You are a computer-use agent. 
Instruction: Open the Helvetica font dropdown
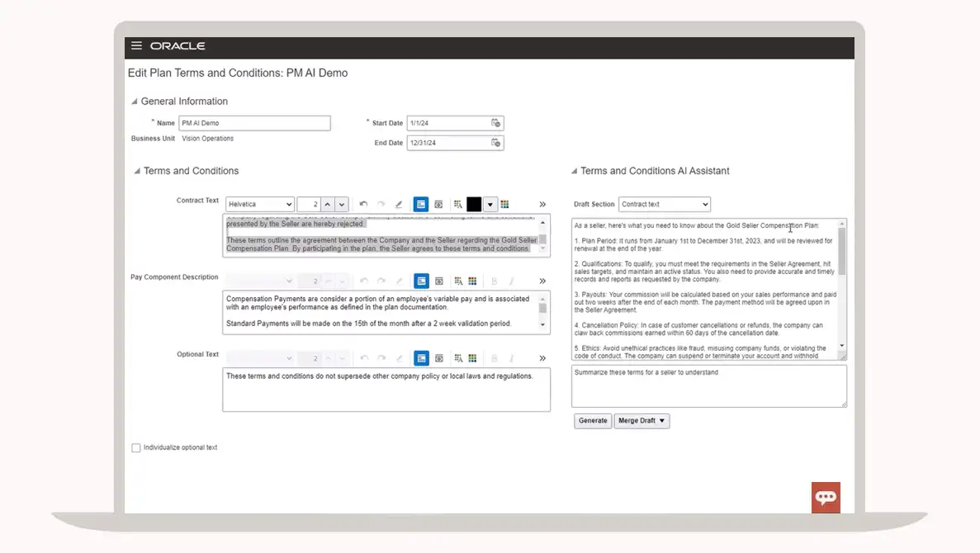(260, 204)
